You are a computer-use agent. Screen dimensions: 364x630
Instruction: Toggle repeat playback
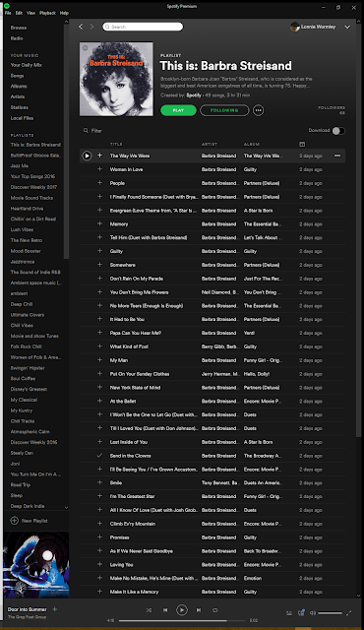(215, 610)
